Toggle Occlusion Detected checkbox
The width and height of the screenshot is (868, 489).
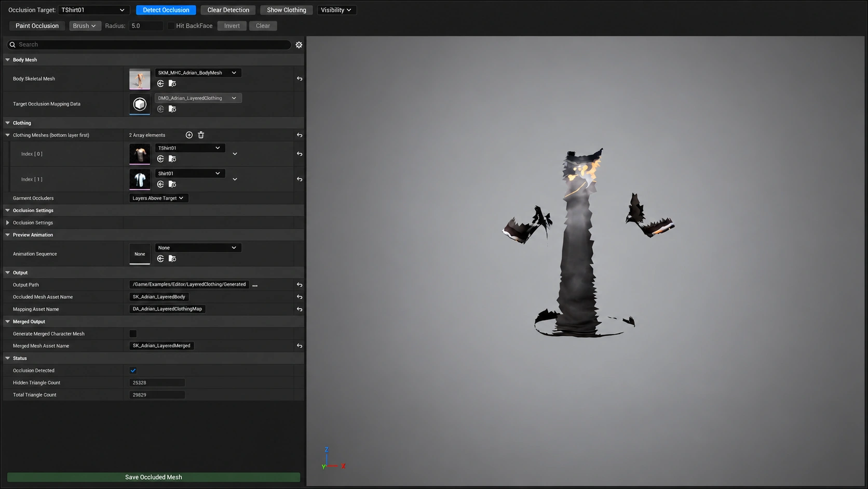pos(133,371)
